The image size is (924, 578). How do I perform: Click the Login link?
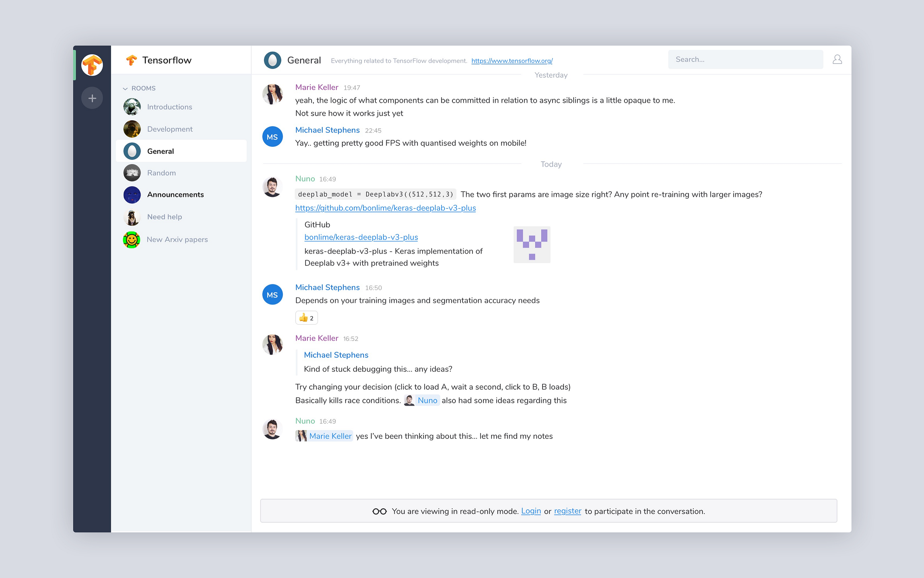pyautogui.click(x=531, y=511)
